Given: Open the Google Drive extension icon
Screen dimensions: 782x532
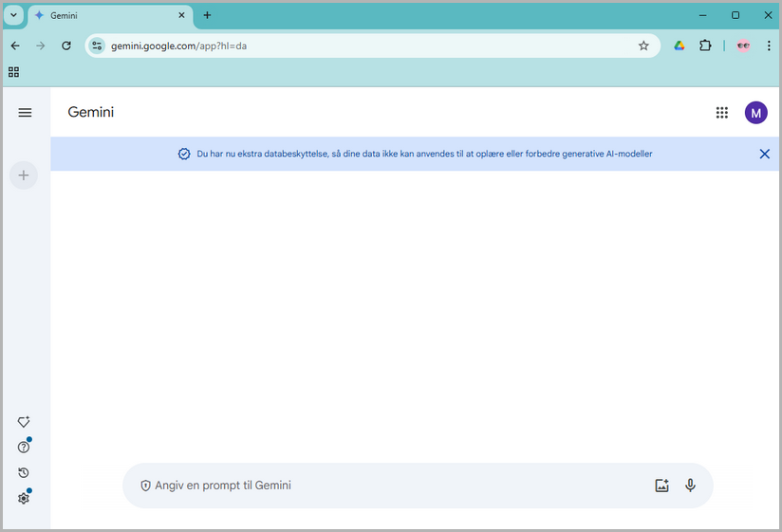Looking at the screenshot, I should pyautogui.click(x=680, y=46).
